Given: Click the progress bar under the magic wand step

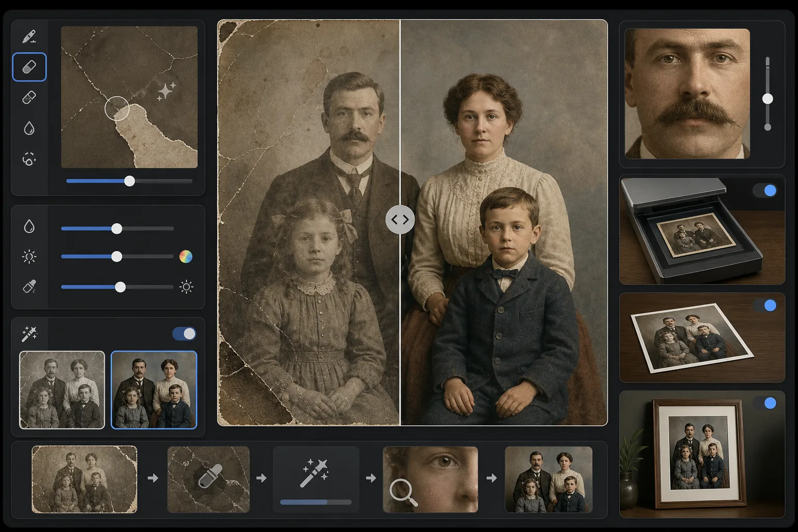Looking at the screenshot, I should (316, 502).
